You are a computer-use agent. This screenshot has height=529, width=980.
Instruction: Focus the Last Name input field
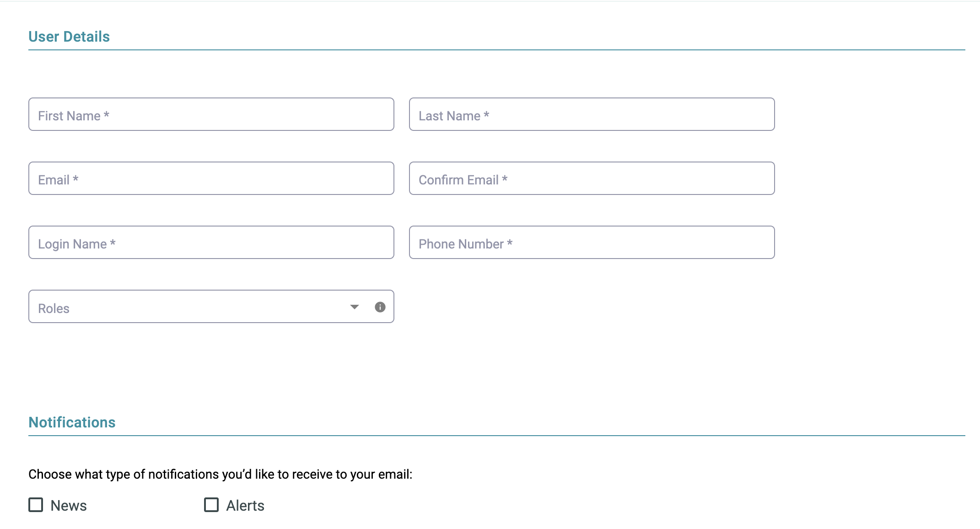[x=592, y=114]
